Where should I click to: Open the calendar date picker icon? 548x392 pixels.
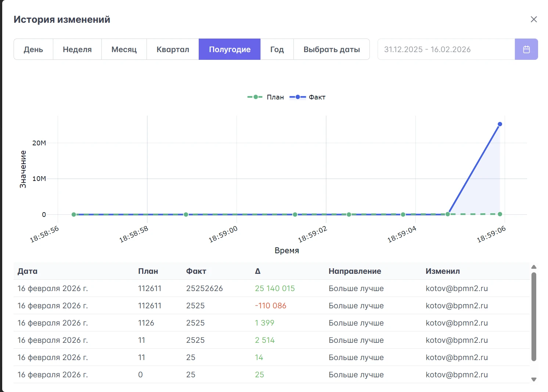pyautogui.click(x=526, y=49)
